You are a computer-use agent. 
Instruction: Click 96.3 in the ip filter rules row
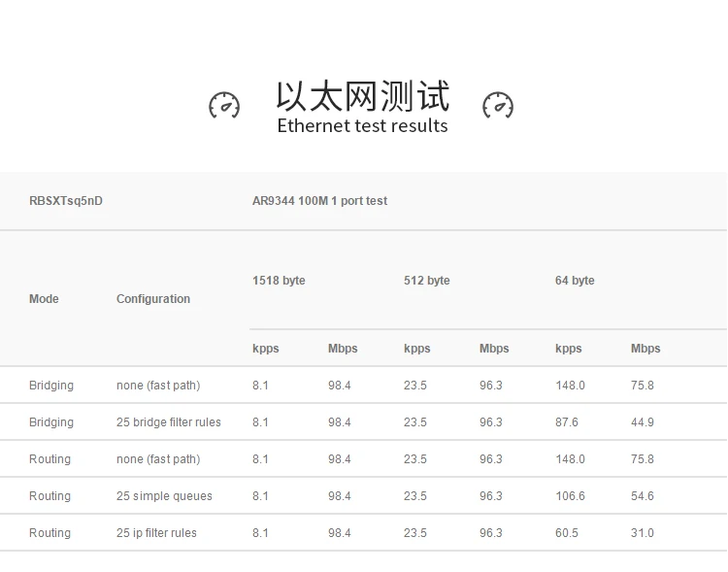pyautogui.click(x=491, y=533)
